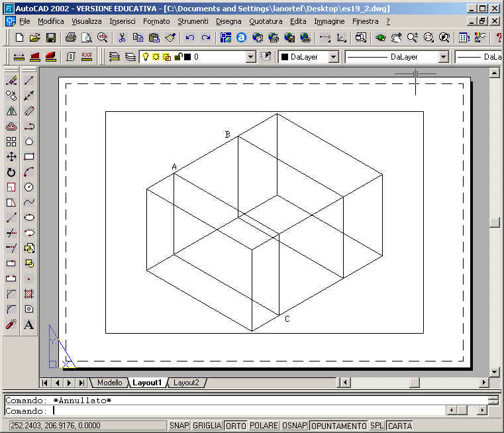Select the Line drawing tool
The height and width of the screenshot is (433, 504).
29,80
